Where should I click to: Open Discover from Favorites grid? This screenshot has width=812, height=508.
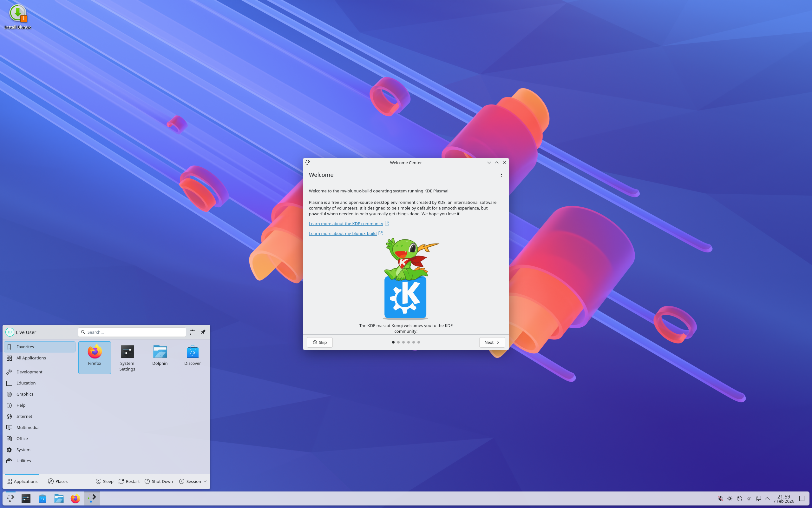coord(193,357)
